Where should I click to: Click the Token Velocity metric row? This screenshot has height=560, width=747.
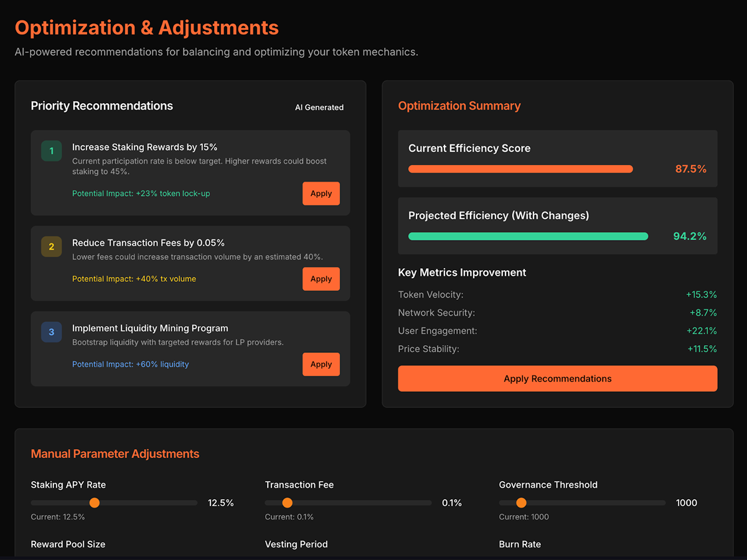click(x=558, y=294)
